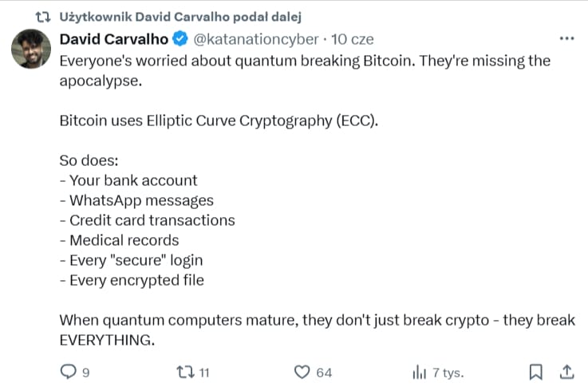Image resolution: width=588 pixels, height=387 pixels.
Task: Open the three-dot more options menu
Action: 566,38
